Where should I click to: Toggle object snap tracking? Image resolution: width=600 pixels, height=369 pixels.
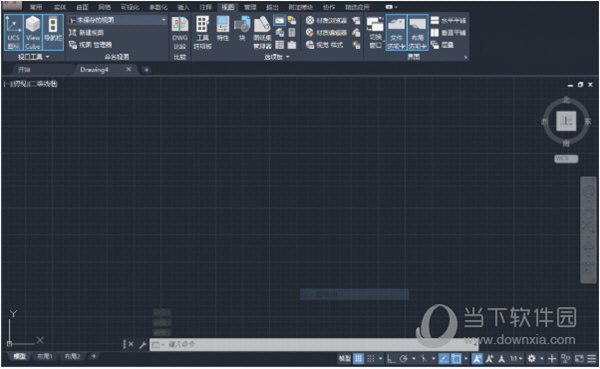click(x=443, y=359)
